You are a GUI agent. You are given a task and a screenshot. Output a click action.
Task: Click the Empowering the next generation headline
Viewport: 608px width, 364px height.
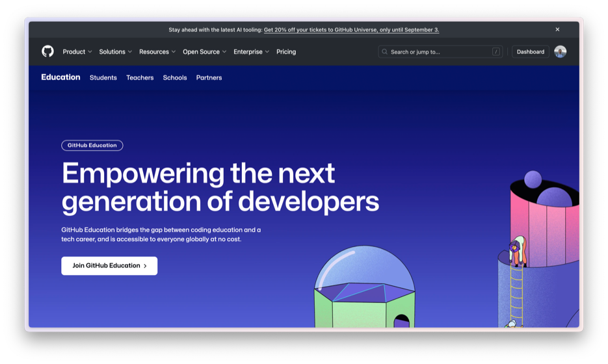click(x=220, y=187)
